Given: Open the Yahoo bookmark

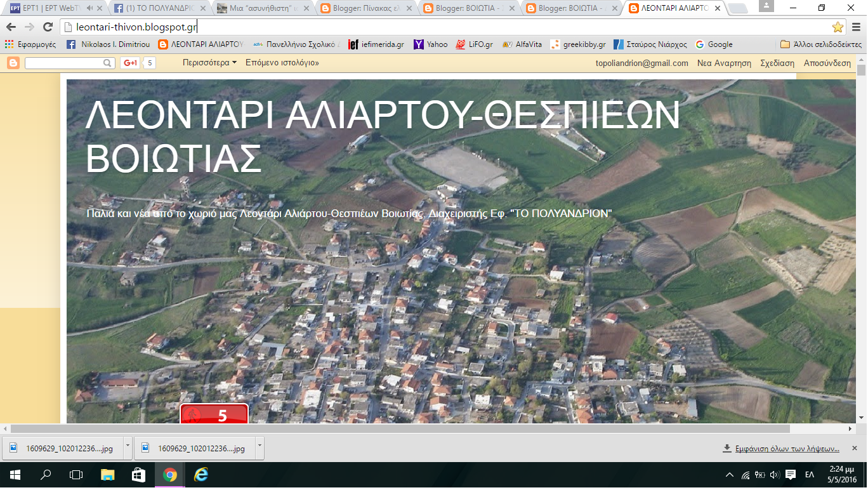Looking at the screenshot, I should click(x=431, y=44).
